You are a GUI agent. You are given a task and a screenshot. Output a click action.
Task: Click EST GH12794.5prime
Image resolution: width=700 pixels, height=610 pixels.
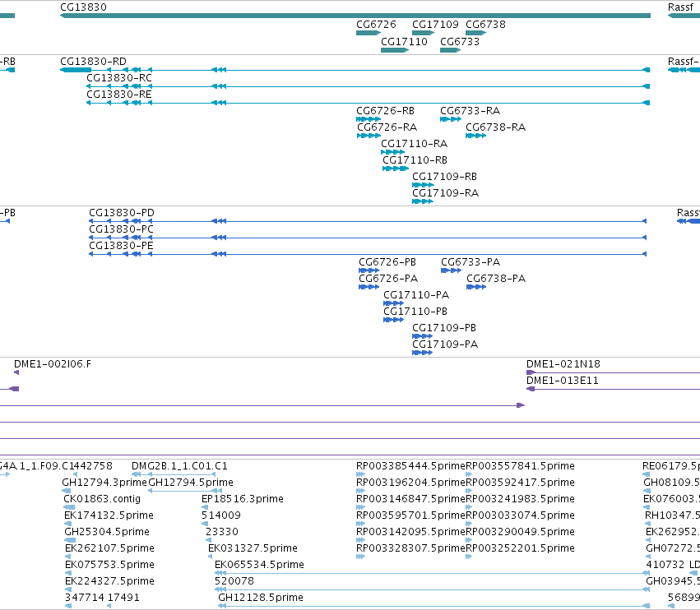[185, 491]
